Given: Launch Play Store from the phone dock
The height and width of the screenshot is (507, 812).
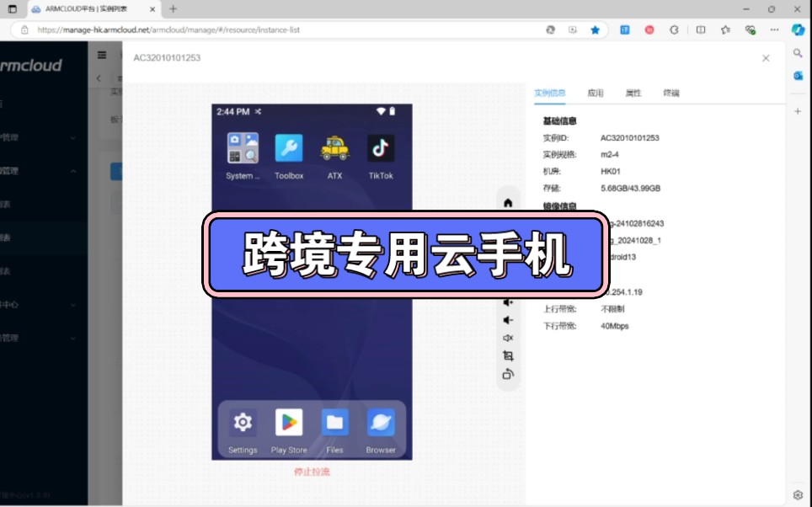Looking at the screenshot, I should click(288, 423).
